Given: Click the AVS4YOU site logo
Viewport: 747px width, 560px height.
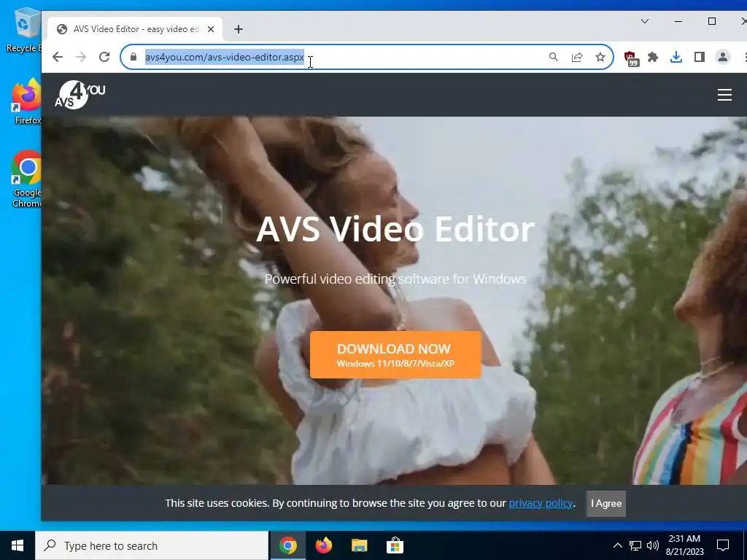Looking at the screenshot, I should [80, 95].
